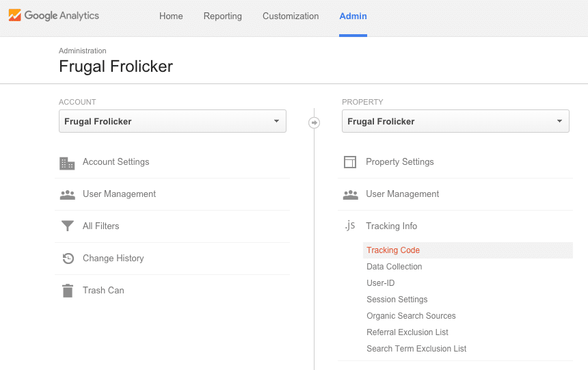This screenshot has height=370, width=588.
Task: Click the Account Settings building icon
Action: coord(67,163)
